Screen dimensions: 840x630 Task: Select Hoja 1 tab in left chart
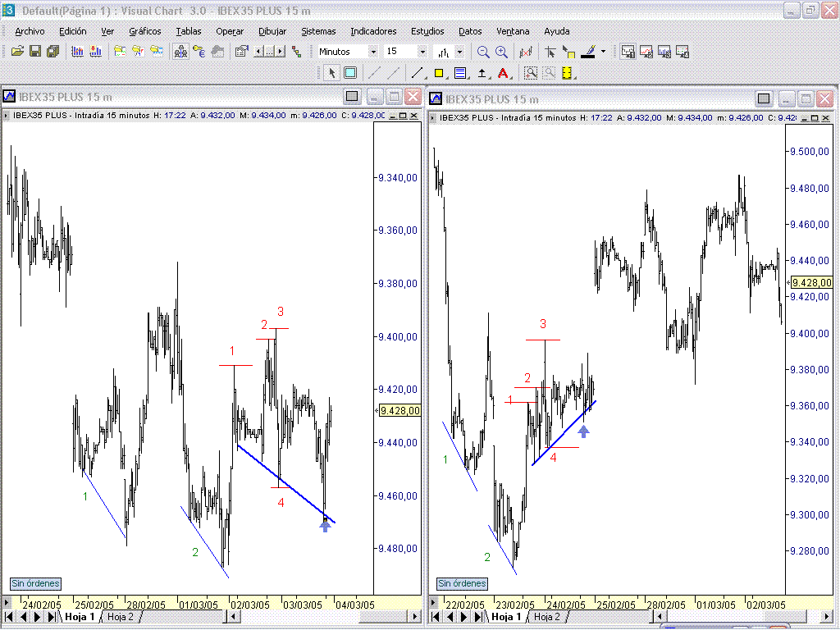[80, 617]
